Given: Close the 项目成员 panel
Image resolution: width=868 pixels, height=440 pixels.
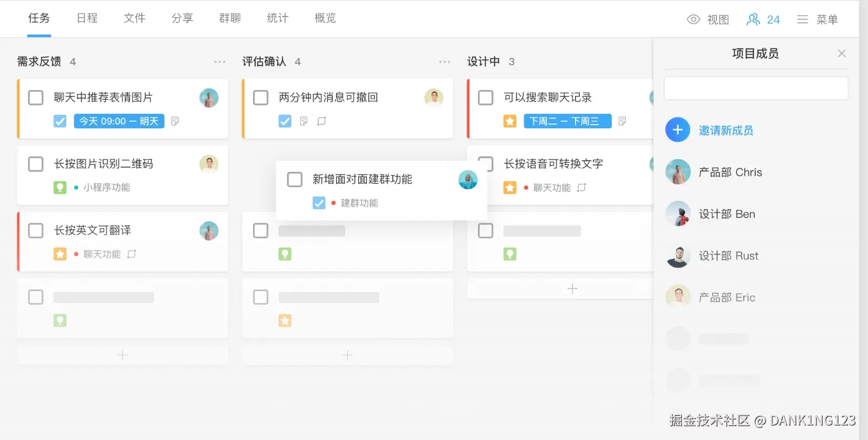Looking at the screenshot, I should [842, 53].
